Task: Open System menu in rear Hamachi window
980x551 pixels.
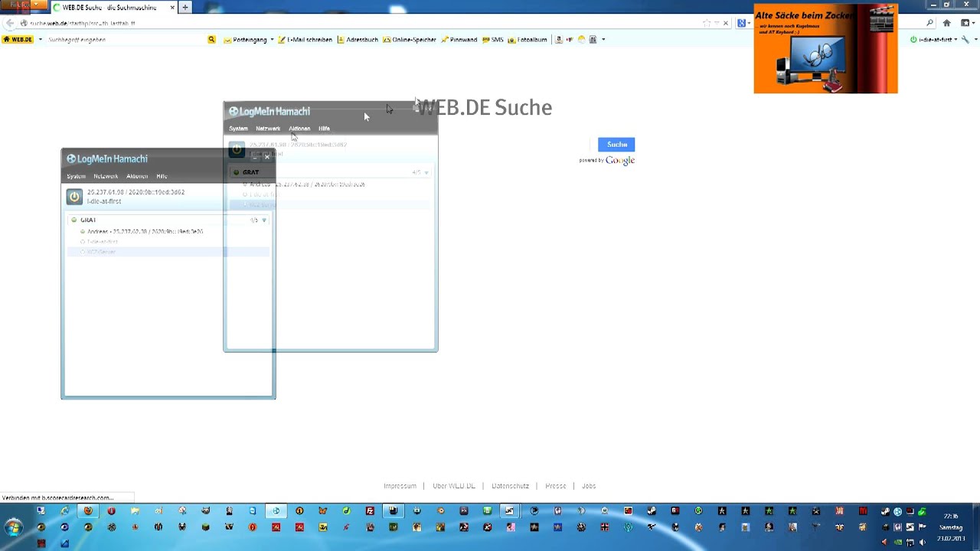Action: click(238, 129)
